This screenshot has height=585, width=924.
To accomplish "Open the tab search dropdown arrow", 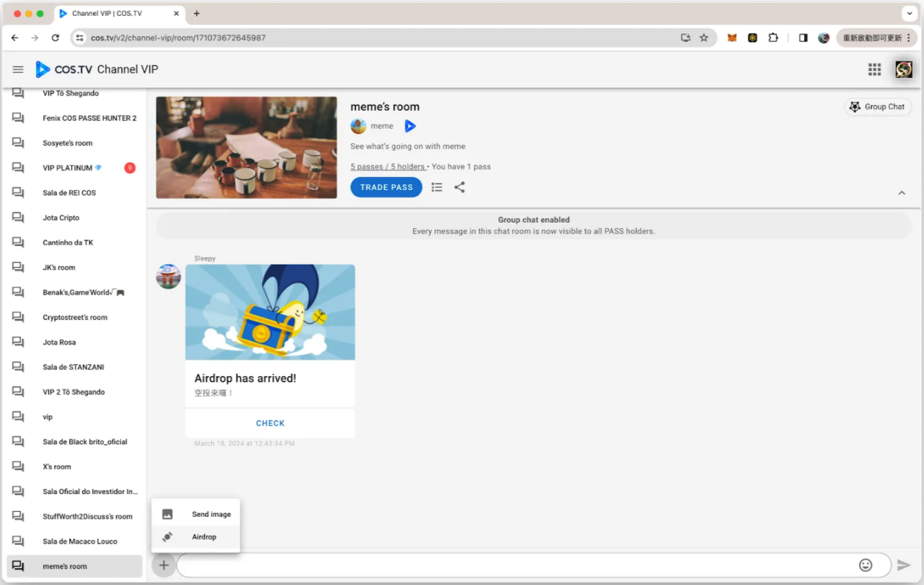I will [x=909, y=13].
